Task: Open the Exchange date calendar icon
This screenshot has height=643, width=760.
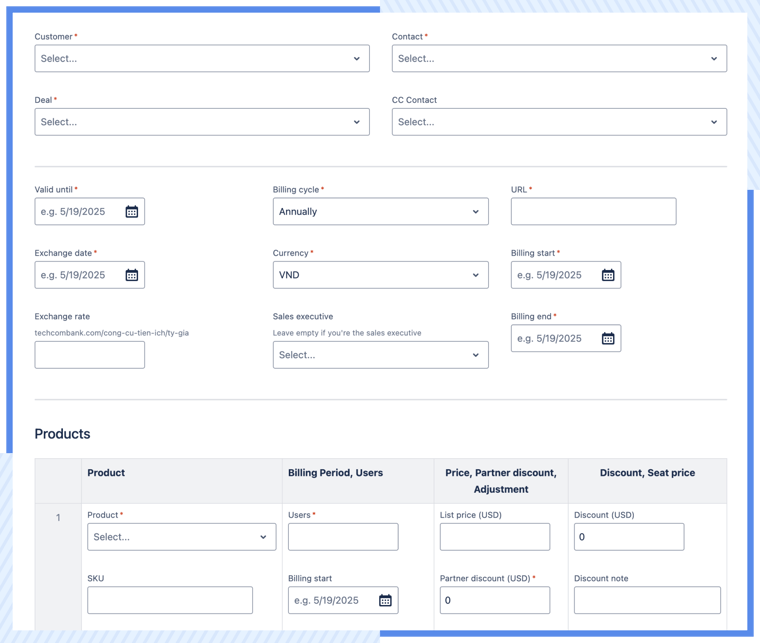Action: (x=132, y=275)
